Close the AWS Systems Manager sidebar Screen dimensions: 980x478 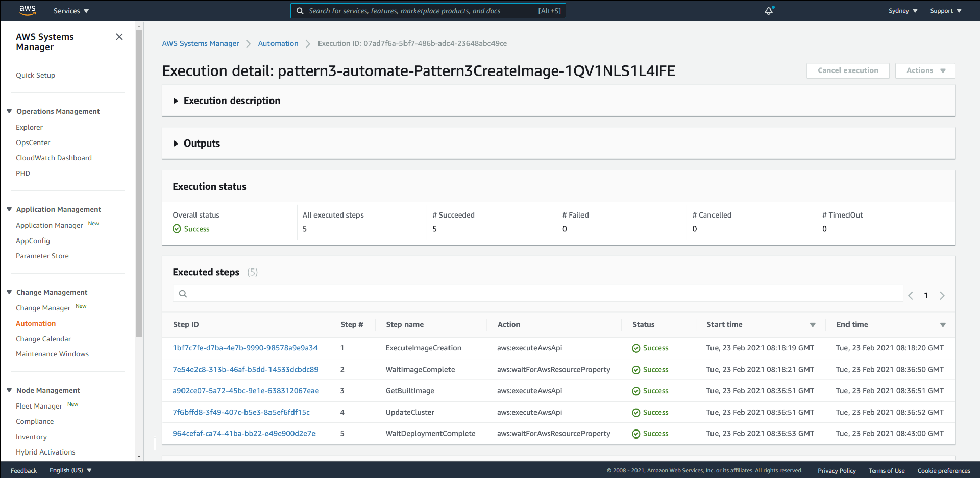[x=119, y=37]
